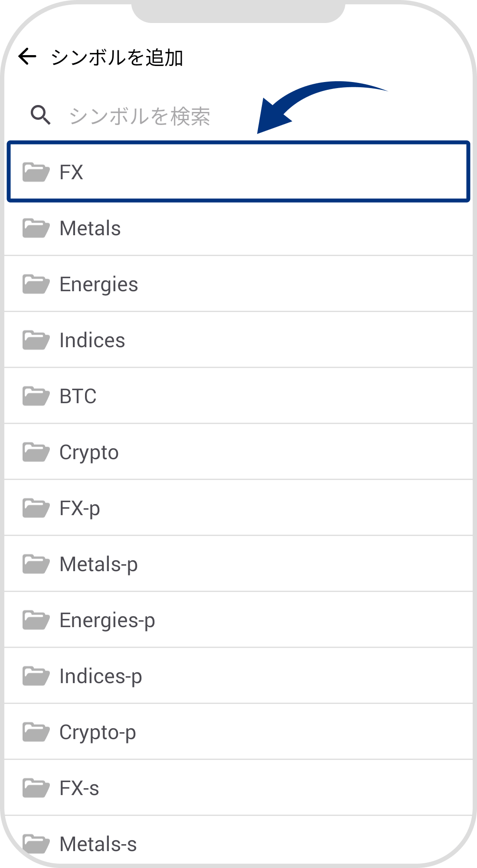Click the Metals folder icon

[36, 228]
